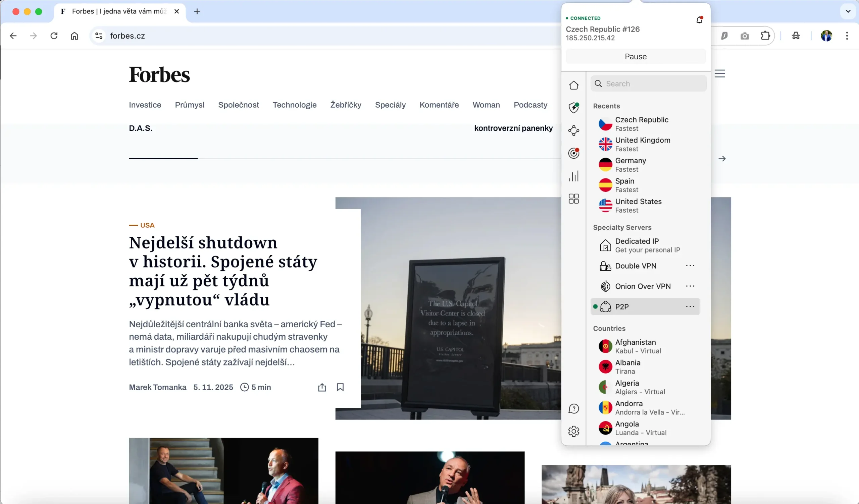This screenshot has height=504, width=859.
Task: Open the Chrome extensions puzzle icon
Action: [765, 36]
